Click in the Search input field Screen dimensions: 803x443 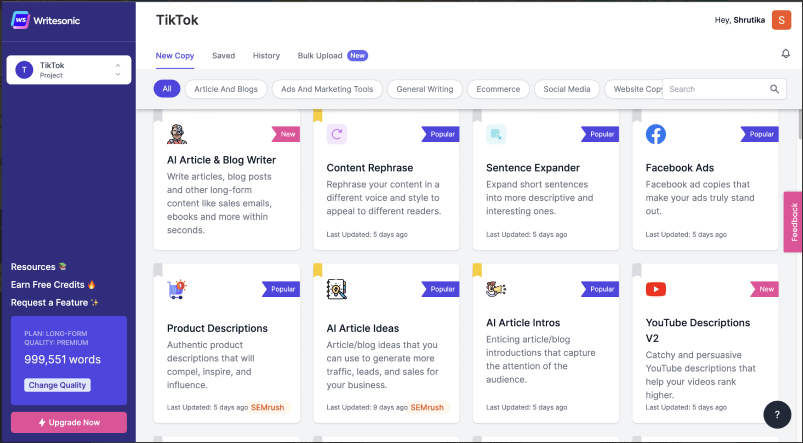pos(724,89)
